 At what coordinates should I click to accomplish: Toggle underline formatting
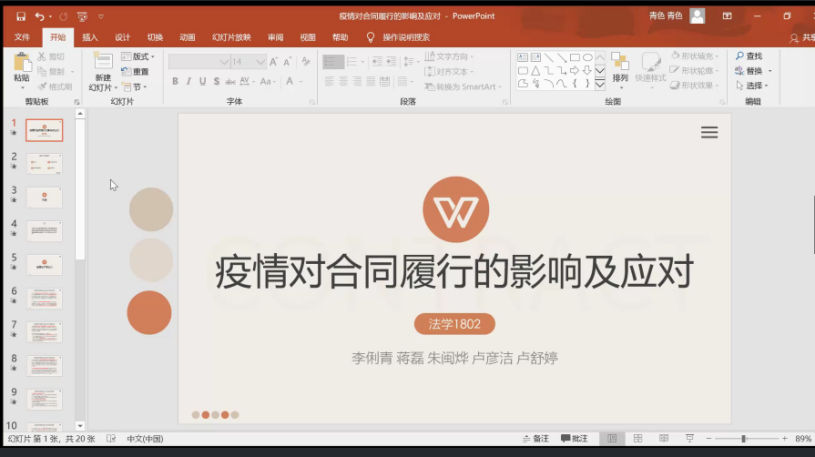tap(203, 81)
